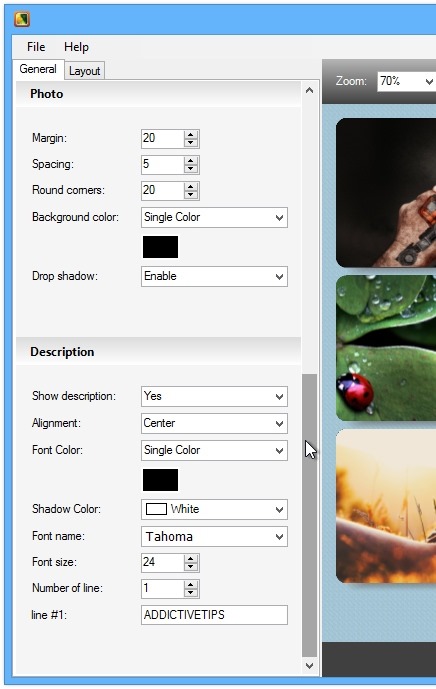Decrease Font size with down arrow
Image resolution: width=436 pixels, height=689 pixels.
click(190, 567)
